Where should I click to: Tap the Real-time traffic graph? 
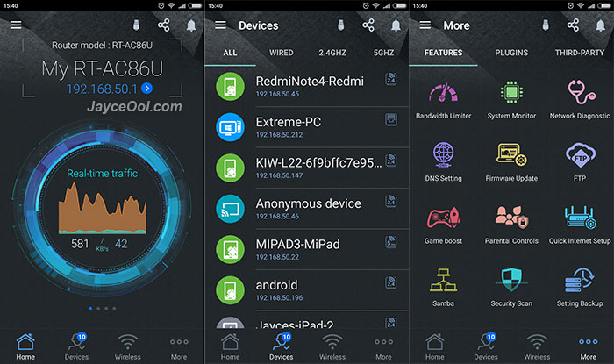point(103,208)
